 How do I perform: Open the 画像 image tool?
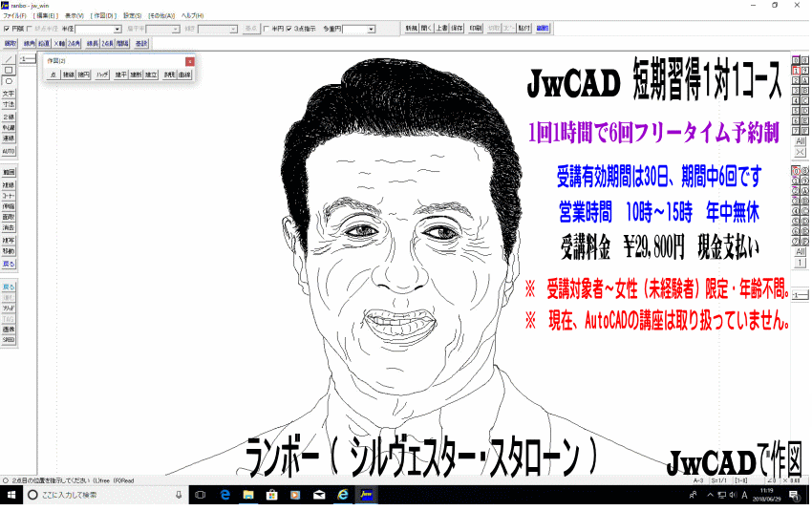click(9, 330)
